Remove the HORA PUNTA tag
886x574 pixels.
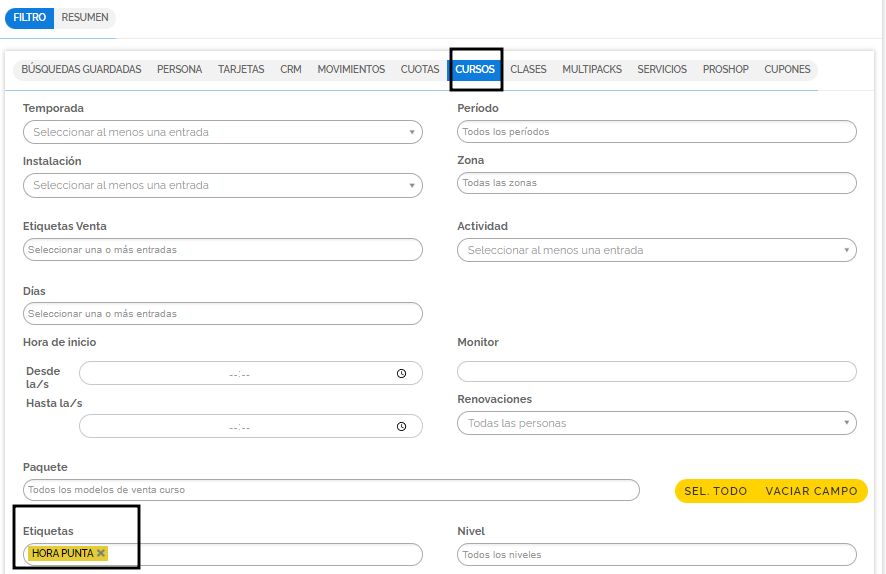pyautogui.click(x=101, y=553)
